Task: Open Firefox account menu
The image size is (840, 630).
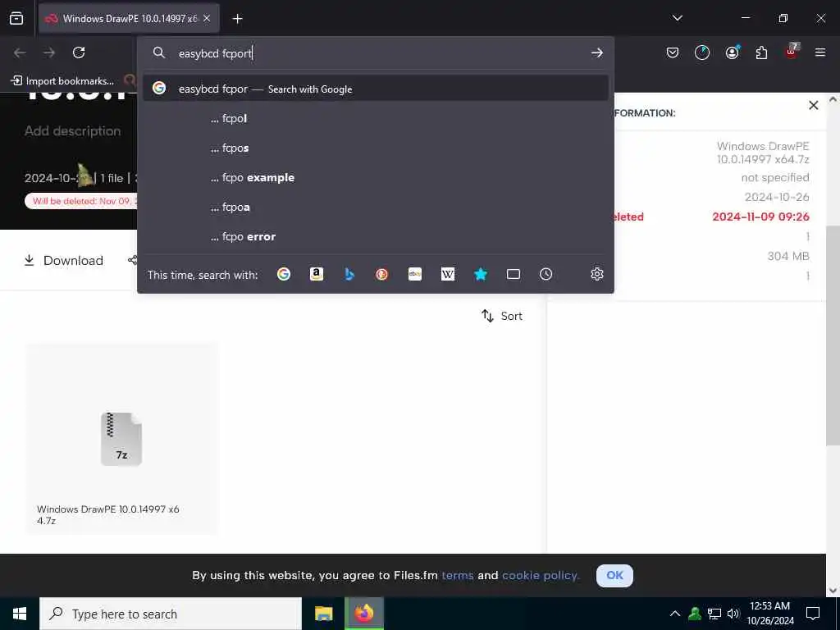Action: pyautogui.click(x=732, y=52)
